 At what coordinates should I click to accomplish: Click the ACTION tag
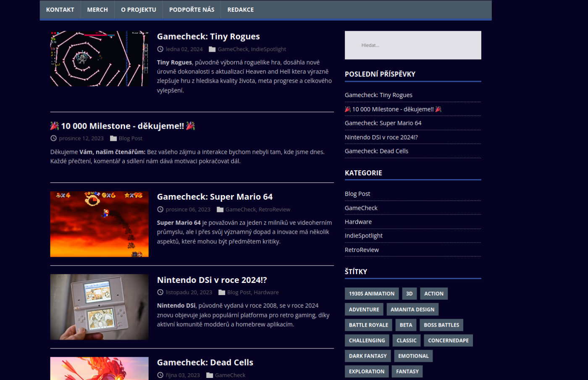434,294
